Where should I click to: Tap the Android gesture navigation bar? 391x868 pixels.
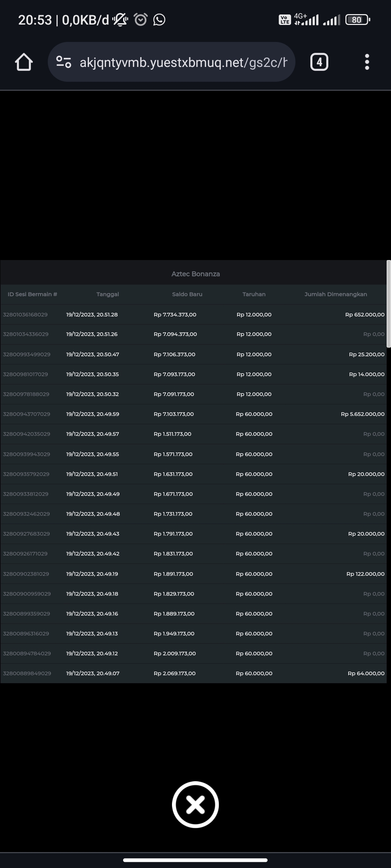click(195, 860)
